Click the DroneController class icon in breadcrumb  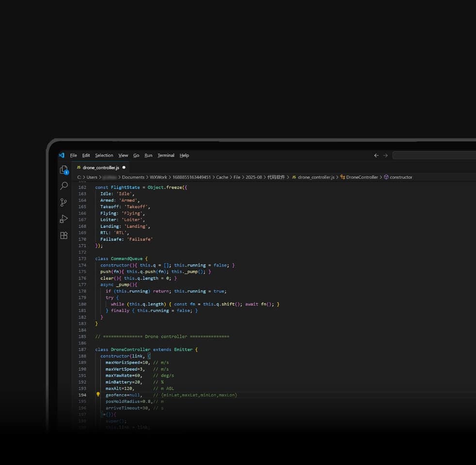coord(342,177)
